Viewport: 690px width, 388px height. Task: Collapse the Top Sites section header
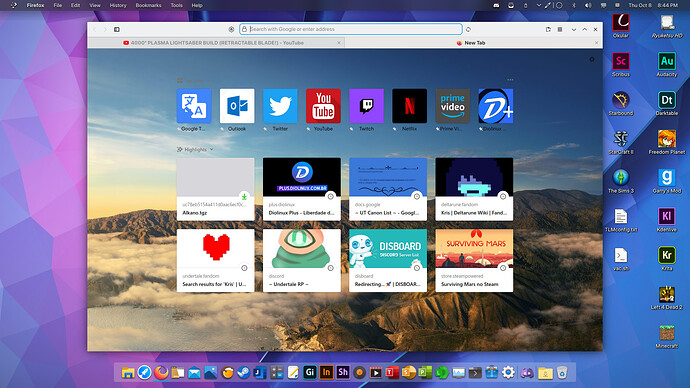click(x=194, y=81)
